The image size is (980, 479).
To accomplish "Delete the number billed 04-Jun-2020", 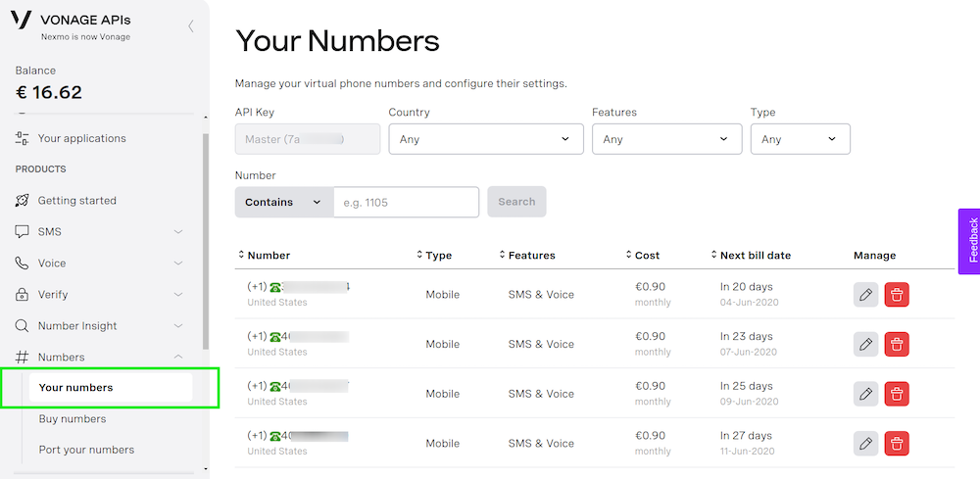I will click(897, 294).
